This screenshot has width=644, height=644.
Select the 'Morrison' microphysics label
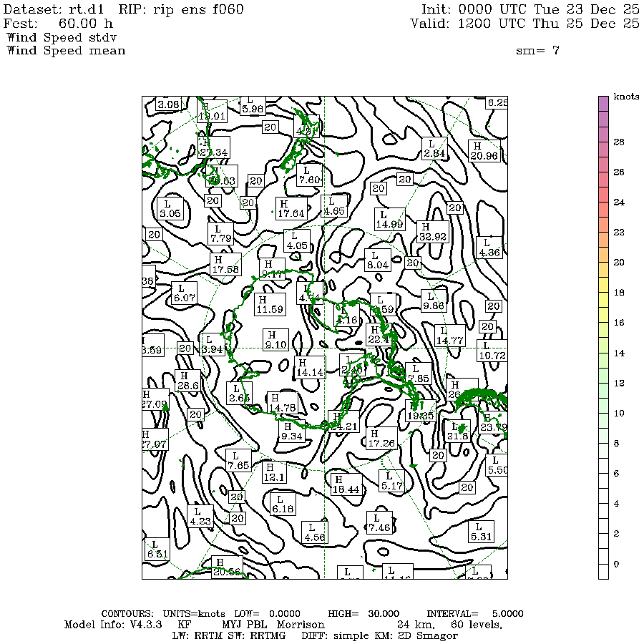pyautogui.click(x=301, y=625)
